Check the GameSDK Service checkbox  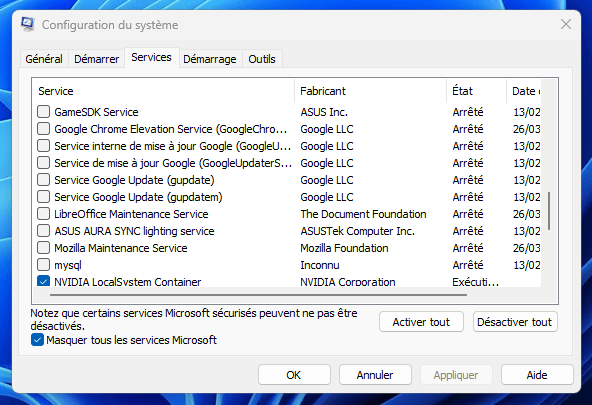coord(43,112)
